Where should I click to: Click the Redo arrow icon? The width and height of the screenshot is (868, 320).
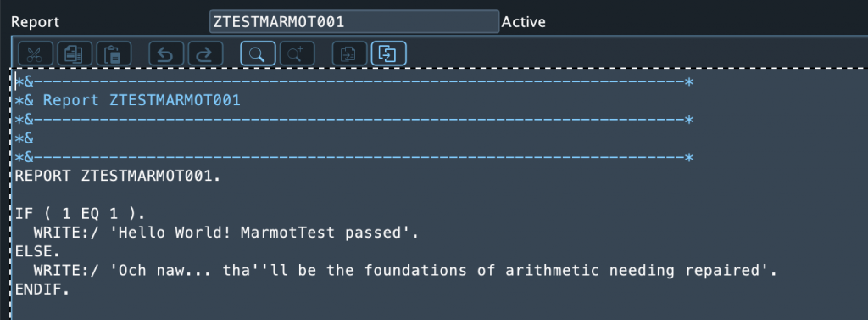pyautogui.click(x=205, y=53)
